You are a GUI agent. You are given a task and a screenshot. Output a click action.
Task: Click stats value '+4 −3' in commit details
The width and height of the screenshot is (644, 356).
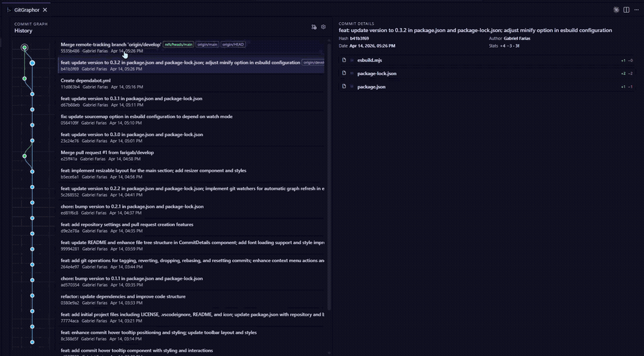coord(510,46)
